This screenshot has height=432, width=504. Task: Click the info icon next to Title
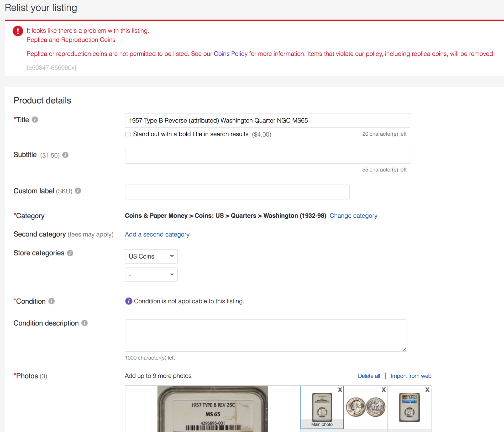pyautogui.click(x=35, y=120)
